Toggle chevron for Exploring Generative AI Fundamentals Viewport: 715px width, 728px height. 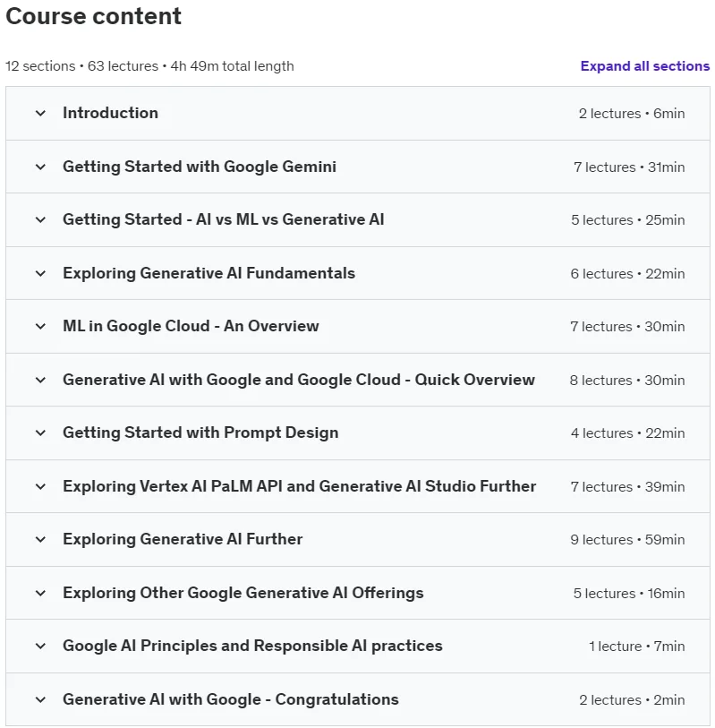pos(41,273)
